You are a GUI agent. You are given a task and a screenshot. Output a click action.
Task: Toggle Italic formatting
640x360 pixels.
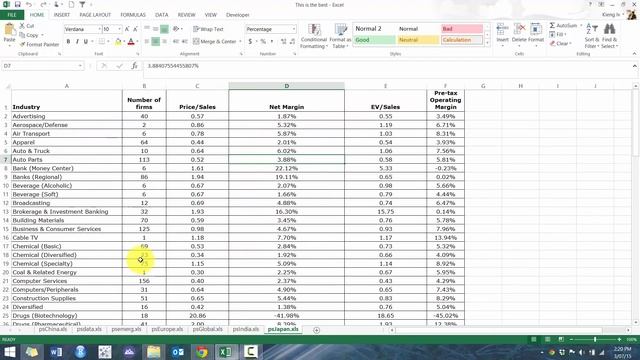click(77, 42)
